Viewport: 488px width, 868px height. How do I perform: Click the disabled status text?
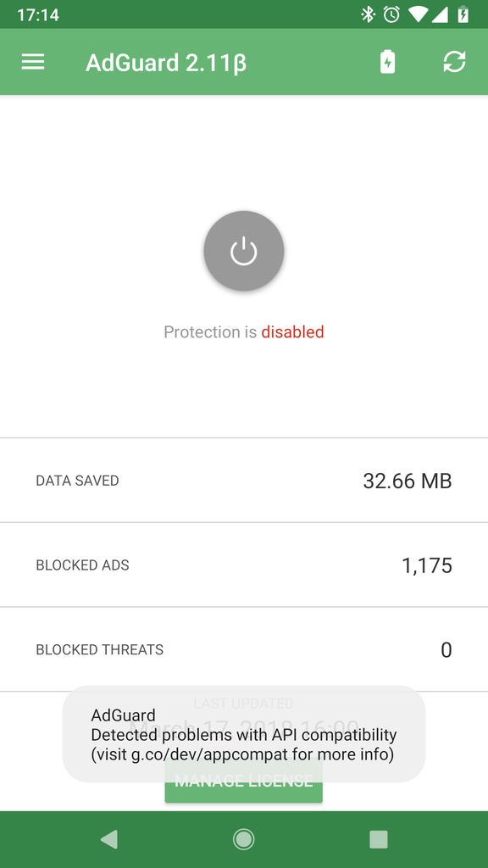point(292,331)
